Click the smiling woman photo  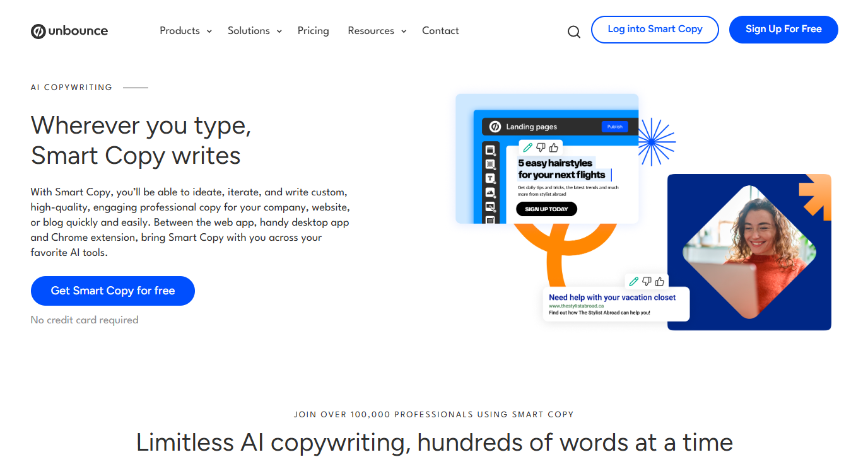pyautogui.click(x=749, y=252)
